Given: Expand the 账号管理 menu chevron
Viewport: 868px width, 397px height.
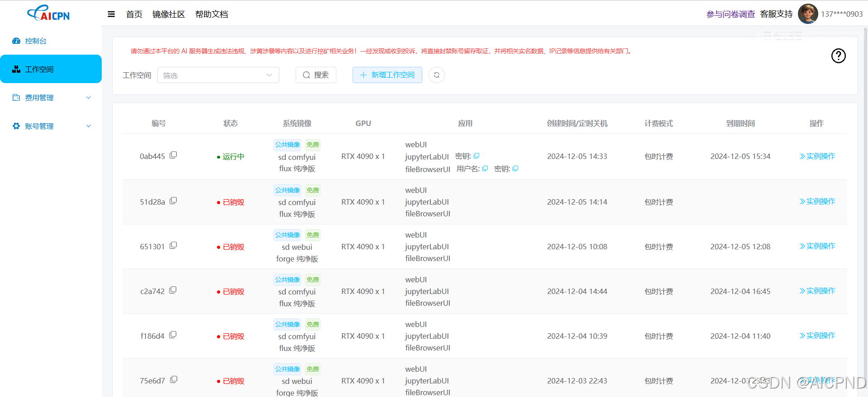Looking at the screenshot, I should pos(89,126).
